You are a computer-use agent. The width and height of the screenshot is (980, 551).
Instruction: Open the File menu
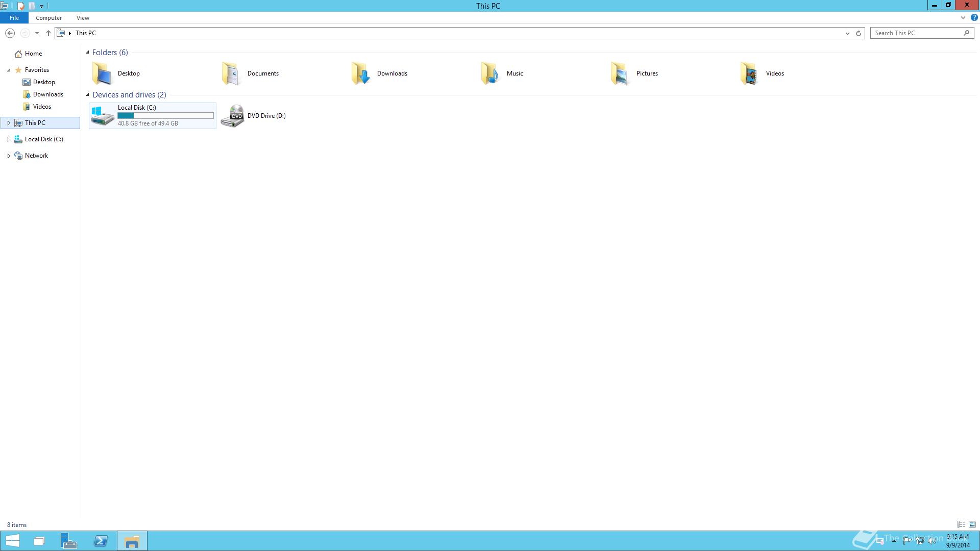coord(14,18)
